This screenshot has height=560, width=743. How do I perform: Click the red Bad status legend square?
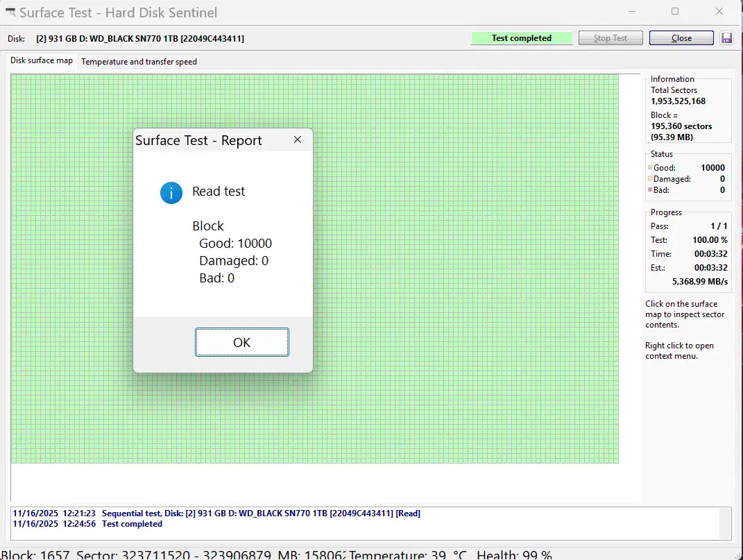tap(650, 190)
